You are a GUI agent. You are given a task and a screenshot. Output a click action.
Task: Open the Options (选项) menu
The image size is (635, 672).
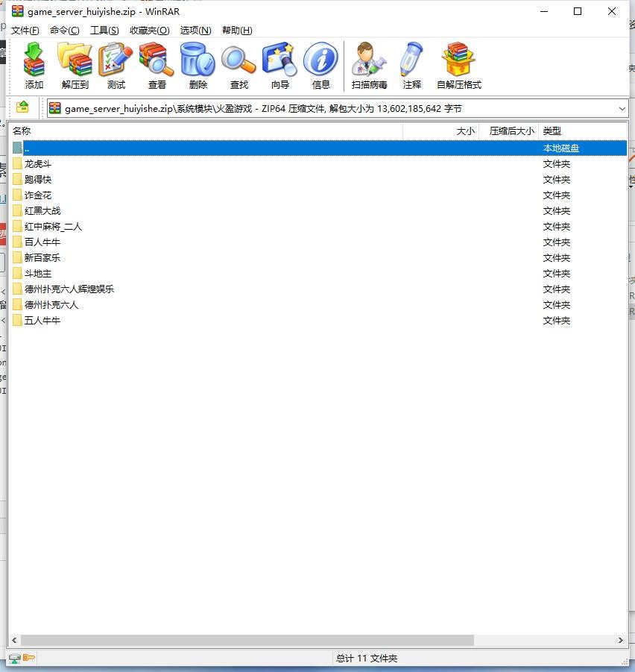point(195,31)
